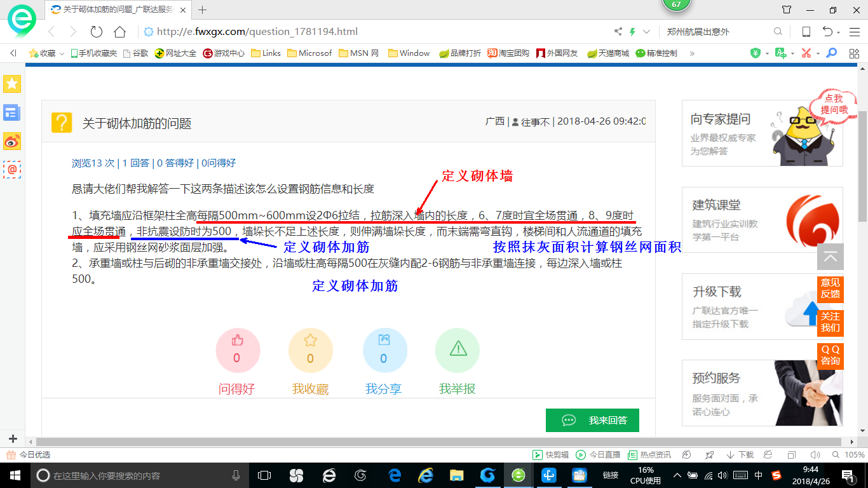Click the magnifier search icon in search box

click(x=778, y=32)
